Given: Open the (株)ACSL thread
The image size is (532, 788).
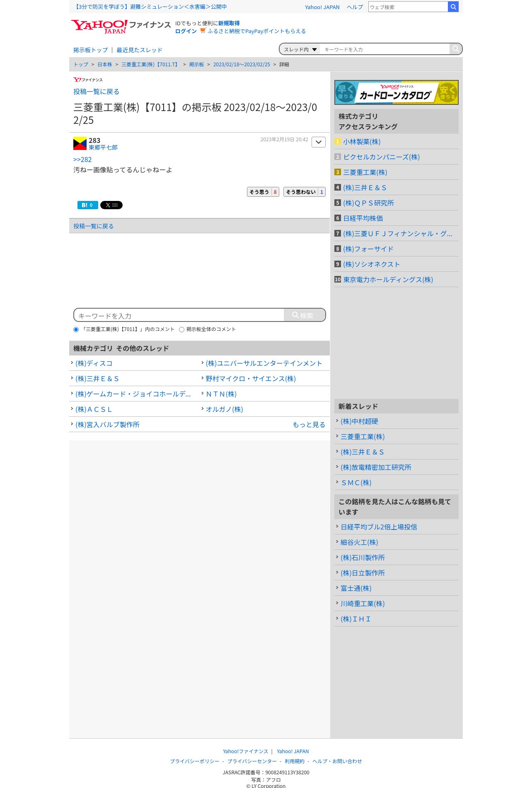Looking at the screenshot, I should 94,409.
